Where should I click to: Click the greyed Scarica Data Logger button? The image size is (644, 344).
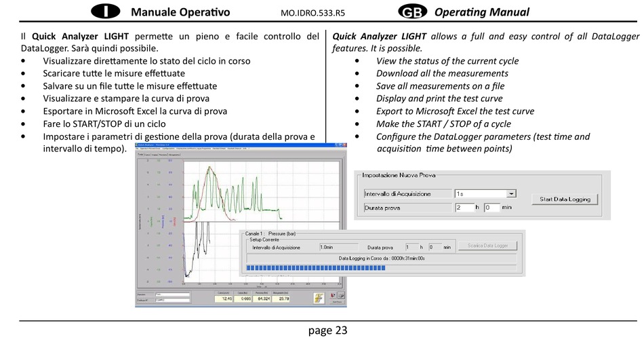point(487,246)
